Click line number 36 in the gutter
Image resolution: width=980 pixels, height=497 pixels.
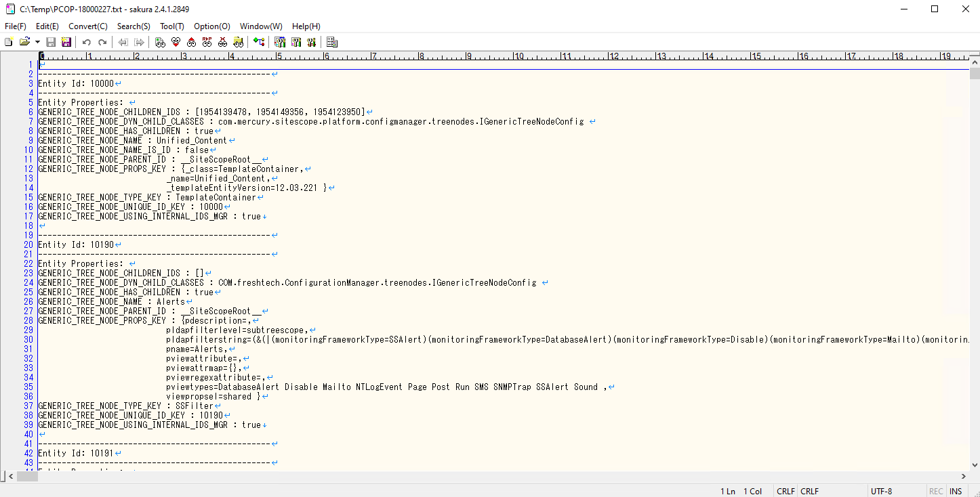pyautogui.click(x=28, y=396)
